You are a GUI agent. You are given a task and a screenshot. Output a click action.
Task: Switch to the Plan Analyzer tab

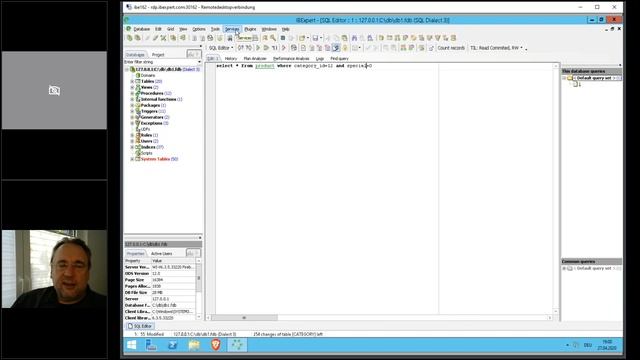click(x=255, y=59)
